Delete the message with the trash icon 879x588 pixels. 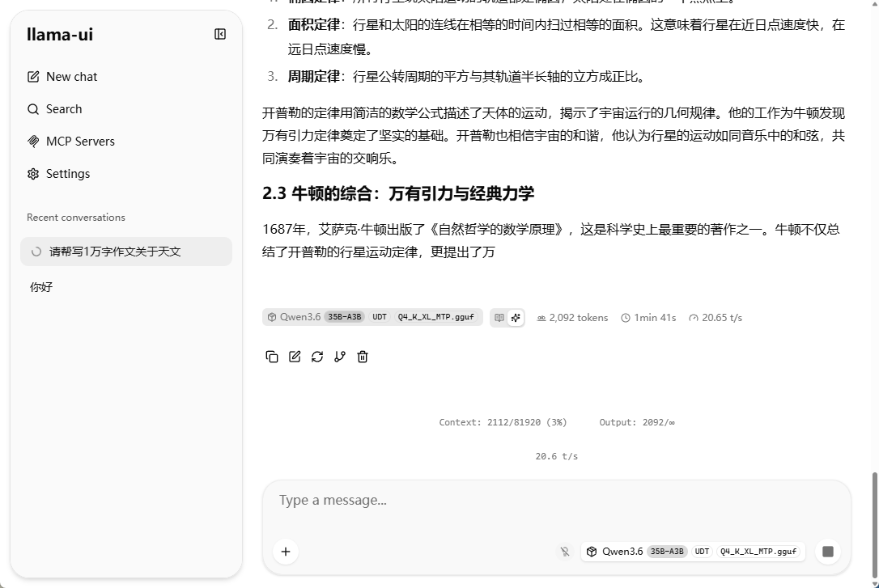tap(363, 357)
